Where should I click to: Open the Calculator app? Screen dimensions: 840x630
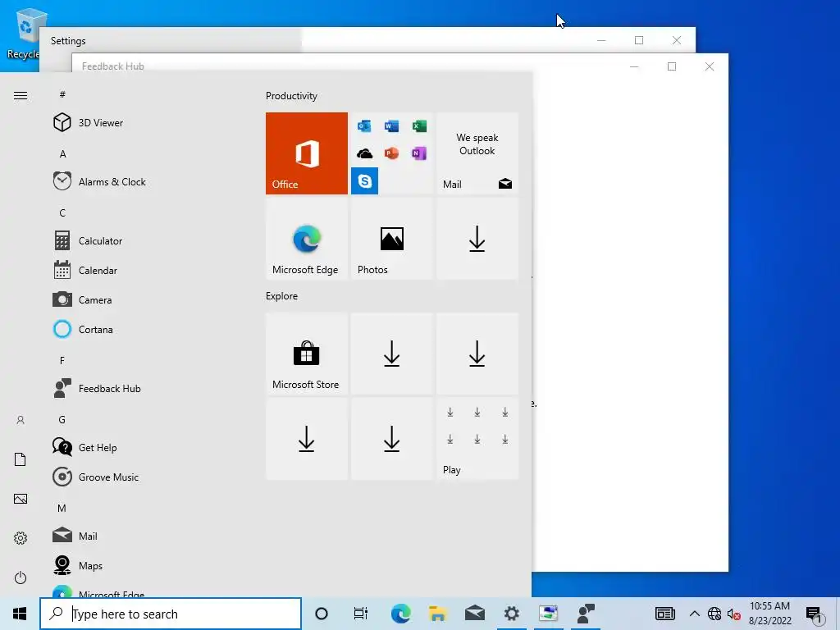tap(100, 240)
